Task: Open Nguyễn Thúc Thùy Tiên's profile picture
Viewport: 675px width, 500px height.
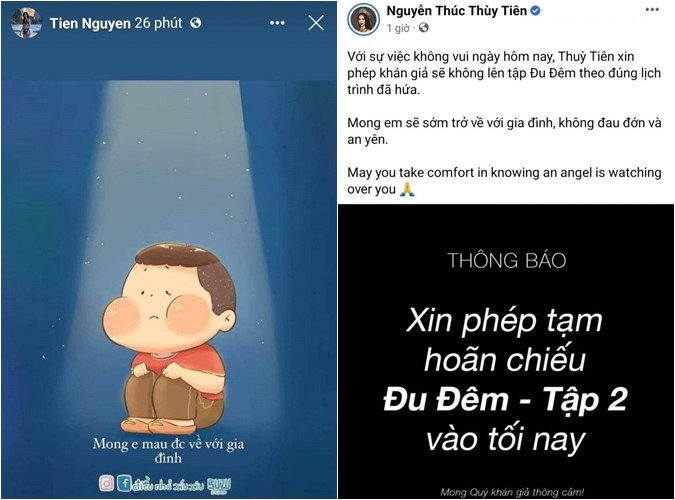Action: (363, 20)
